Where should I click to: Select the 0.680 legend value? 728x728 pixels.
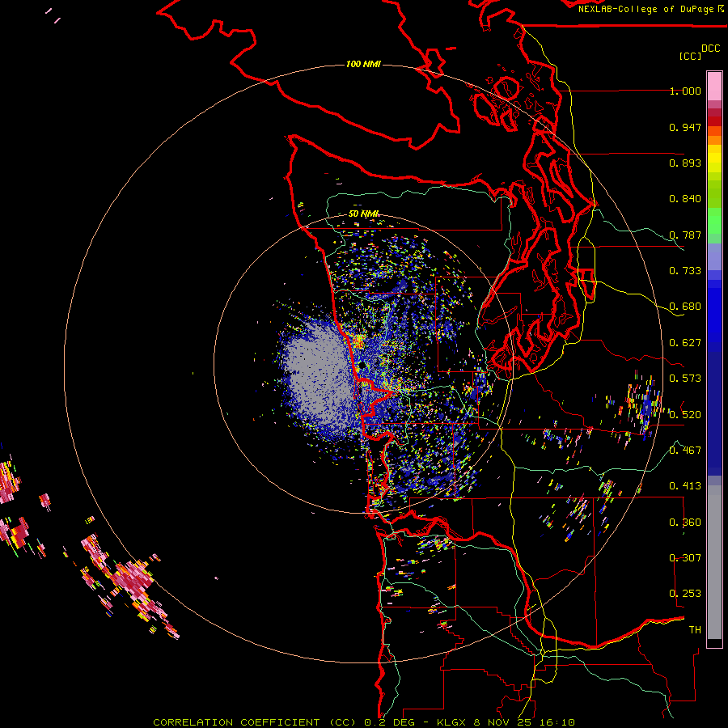click(x=685, y=307)
